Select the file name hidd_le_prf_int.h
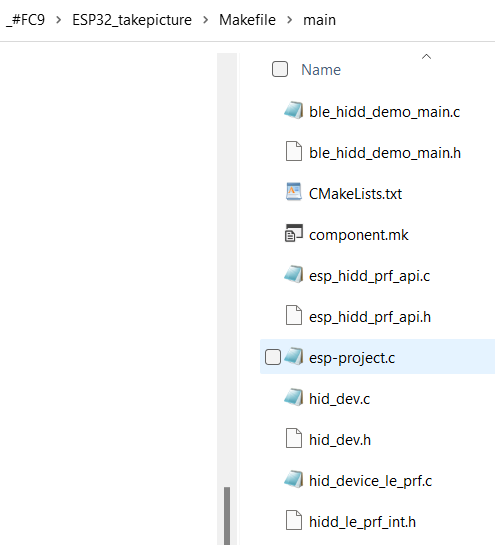Image resolution: width=495 pixels, height=545 pixels. coord(362,522)
